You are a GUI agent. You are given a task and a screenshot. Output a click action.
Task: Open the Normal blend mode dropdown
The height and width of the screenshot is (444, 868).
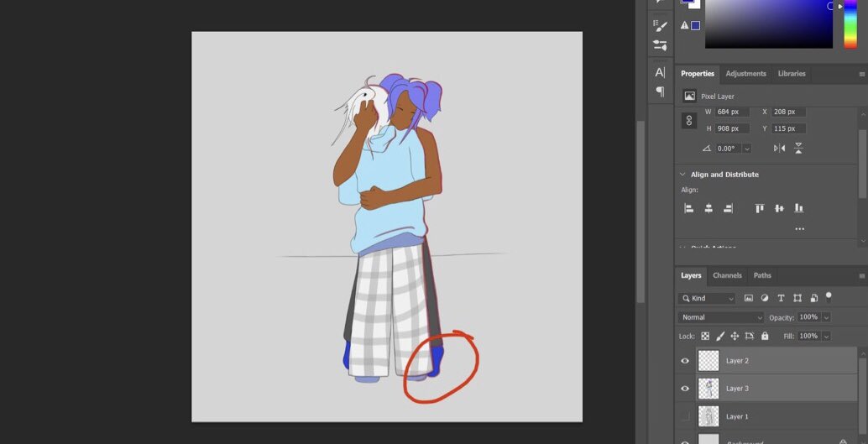coord(721,317)
